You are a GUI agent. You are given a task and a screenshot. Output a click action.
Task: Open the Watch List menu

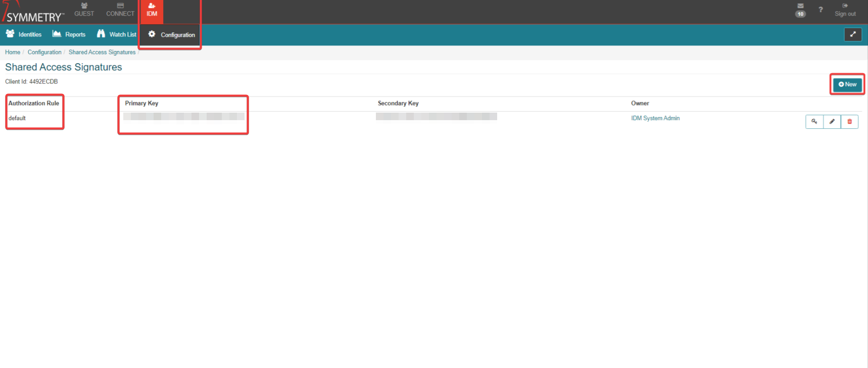(x=117, y=34)
